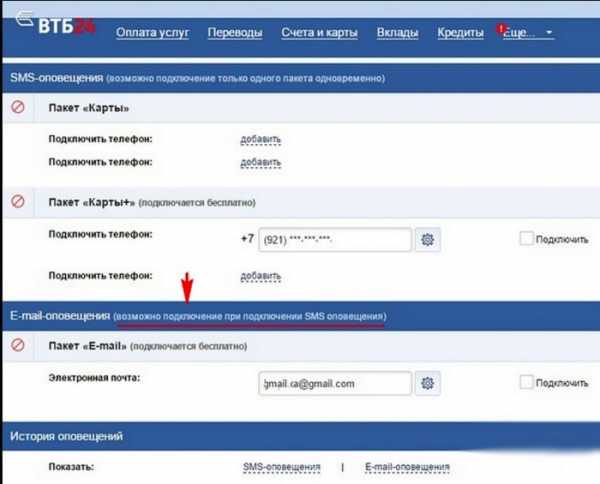Show E-mail-оповещения history
This screenshot has width=600, height=484.
(407, 467)
